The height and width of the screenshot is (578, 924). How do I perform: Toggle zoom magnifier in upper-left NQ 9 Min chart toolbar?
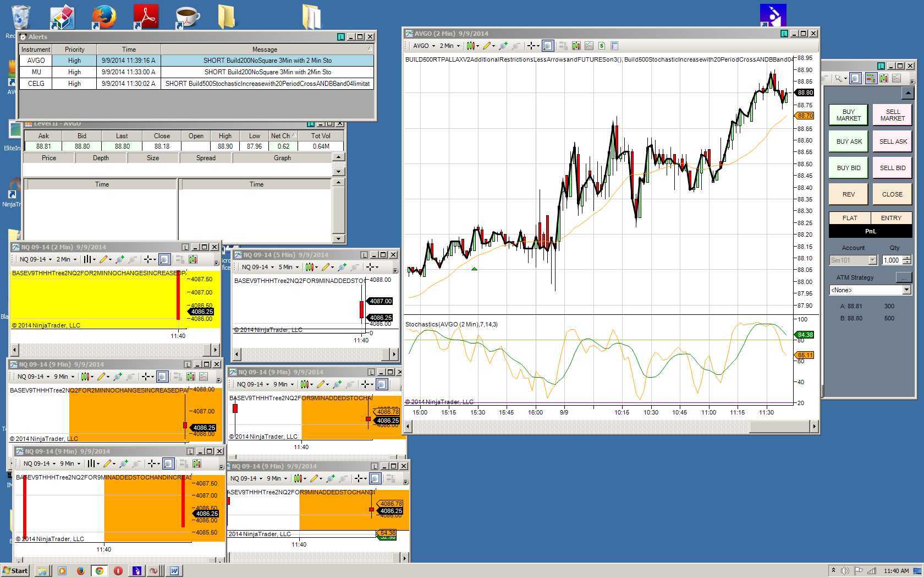[162, 377]
